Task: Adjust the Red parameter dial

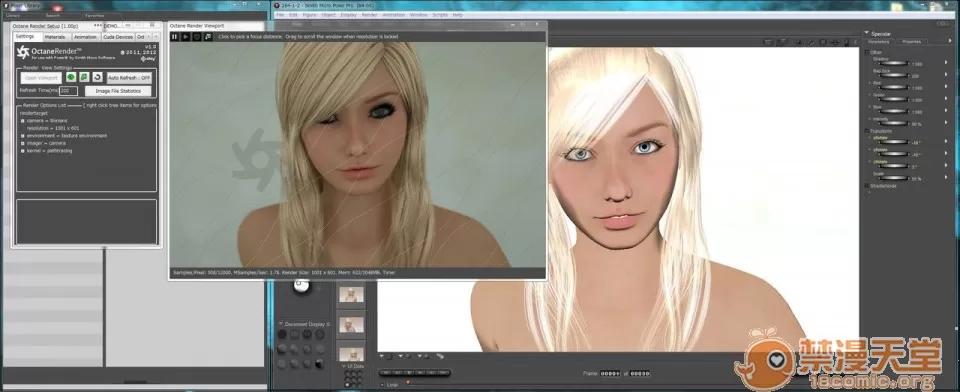Action: coord(894,88)
